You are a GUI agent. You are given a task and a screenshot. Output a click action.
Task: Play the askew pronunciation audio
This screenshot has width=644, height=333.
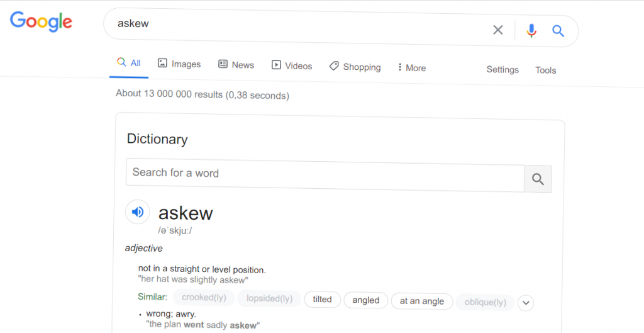138,212
